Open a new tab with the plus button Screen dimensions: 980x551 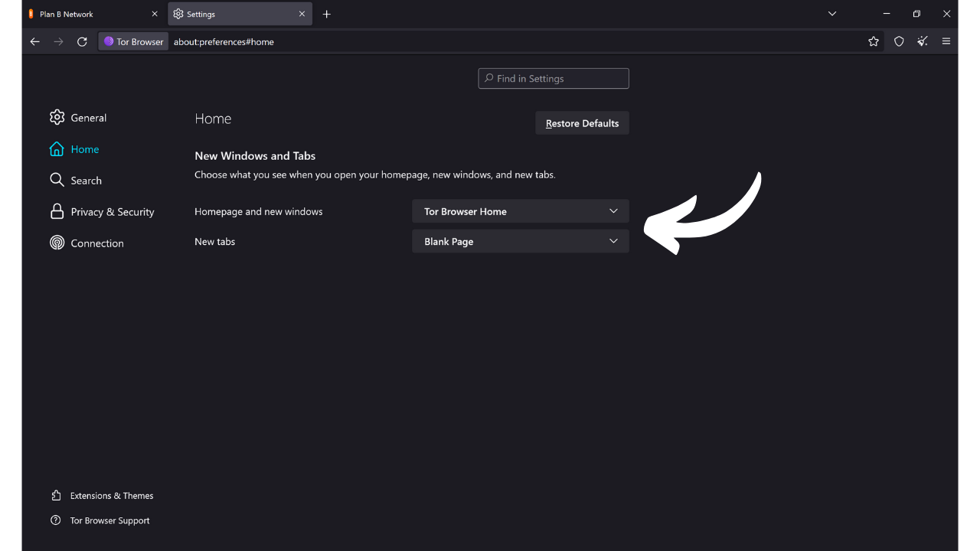pyautogui.click(x=327, y=13)
